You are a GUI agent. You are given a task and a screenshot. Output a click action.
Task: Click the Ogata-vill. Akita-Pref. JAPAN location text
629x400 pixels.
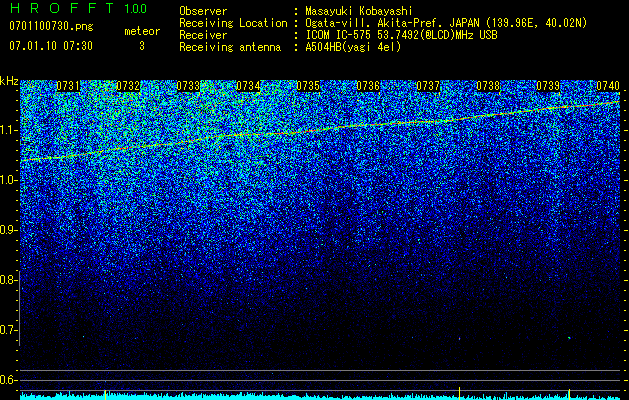[x=446, y=23]
